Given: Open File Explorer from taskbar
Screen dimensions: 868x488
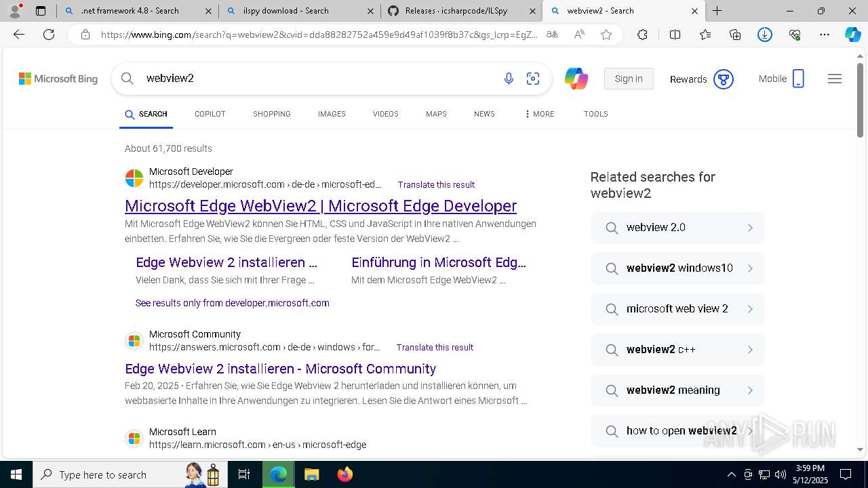Looking at the screenshot, I should (311, 474).
